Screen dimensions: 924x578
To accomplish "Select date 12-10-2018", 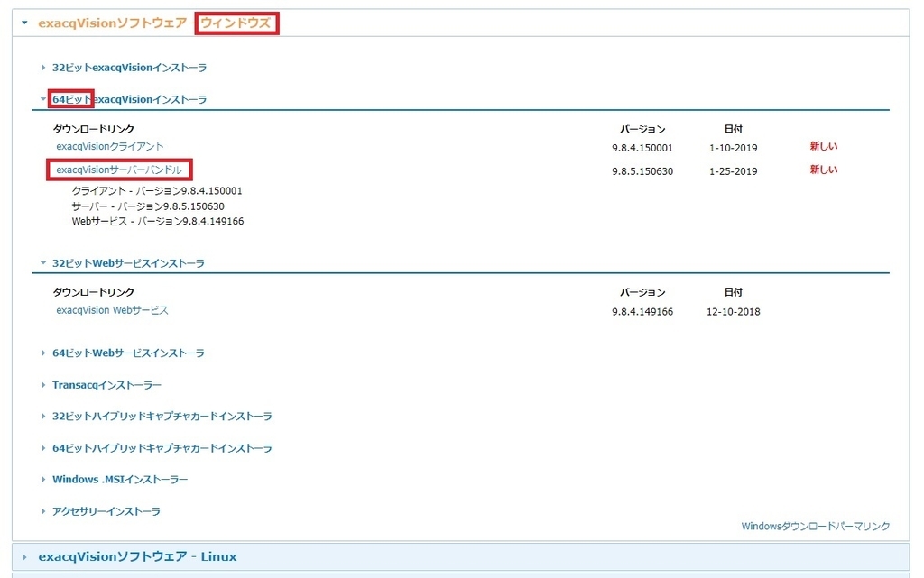I will point(734,312).
